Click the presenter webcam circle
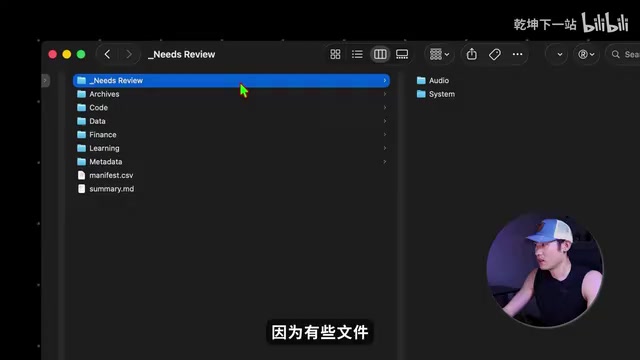 (545, 269)
